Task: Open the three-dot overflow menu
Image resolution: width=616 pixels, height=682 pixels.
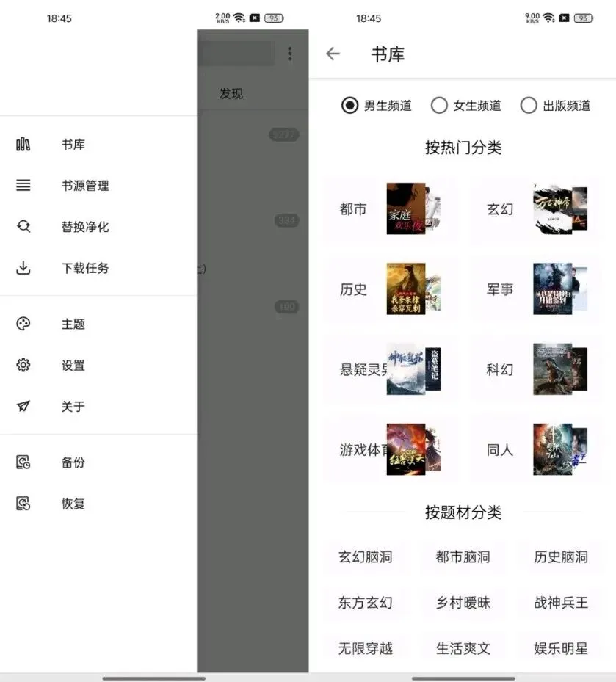Action: coord(290,54)
